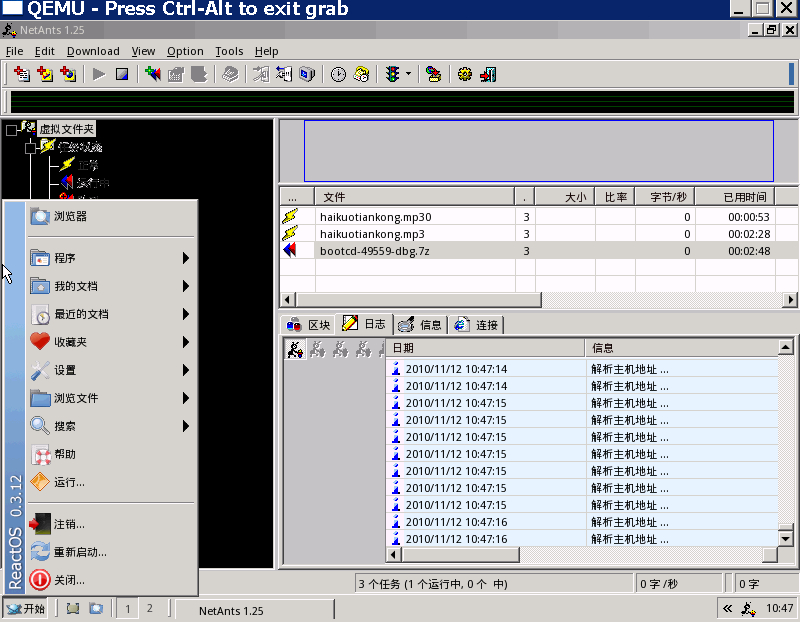Click the file list horizontal scrollbar thumb
This screenshot has height=622, width=800.
tap(418, 300)
